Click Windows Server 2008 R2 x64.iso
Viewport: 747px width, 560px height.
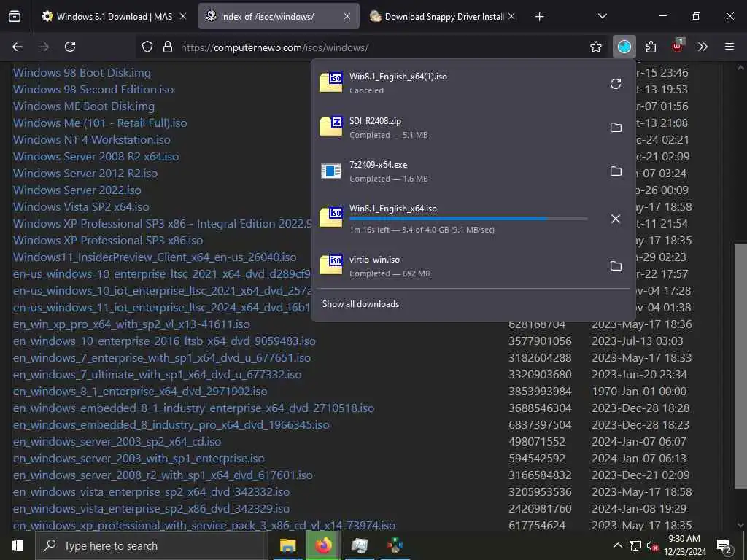pos(96,156)
